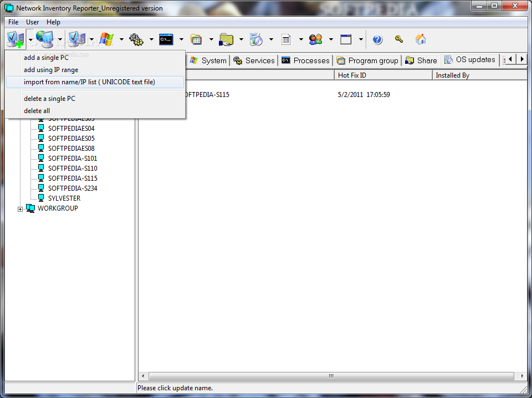Expand the WORKGROUP tree node
This screenshot has height=398, width=532.
click(20, 209)
